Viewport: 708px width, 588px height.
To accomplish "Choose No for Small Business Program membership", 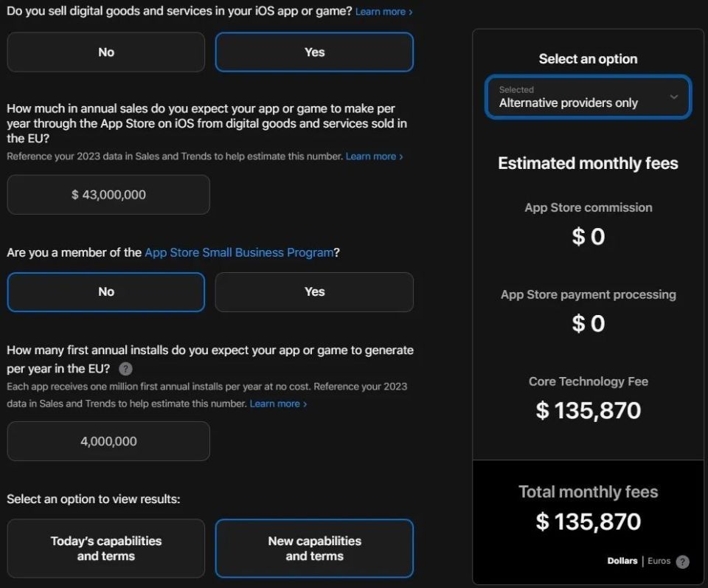I will coord(106,292).
